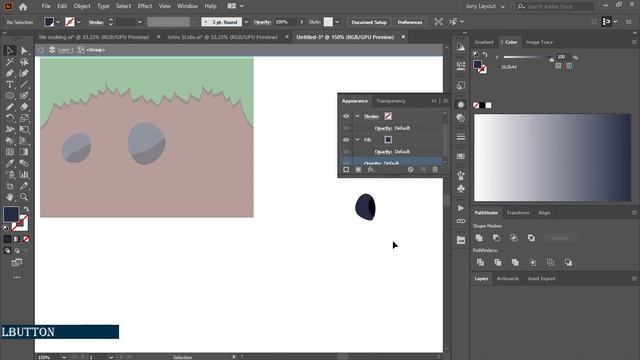This screenshot has width=640, height=360.
Task: Select the Direct Selection tool
Action: pos(24,51)
